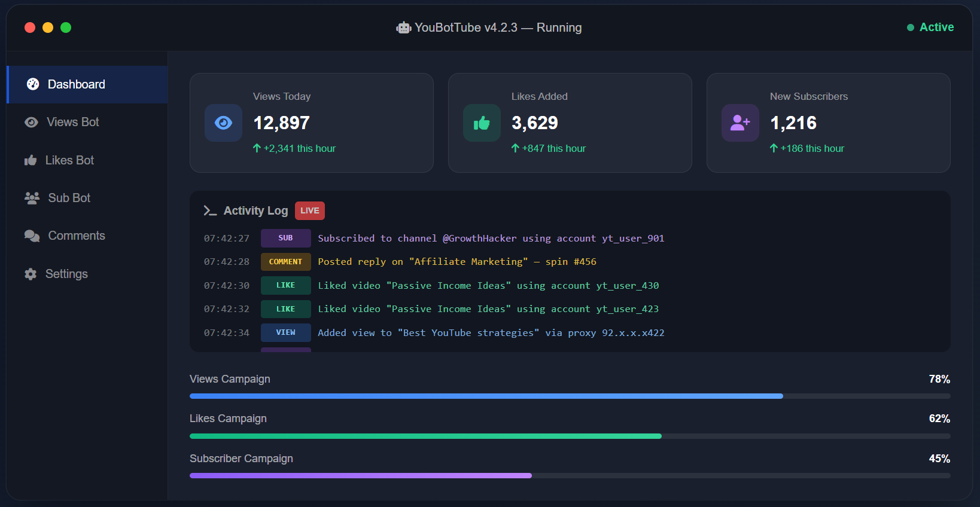Select the log message mentioning yt_user_430

488,285
